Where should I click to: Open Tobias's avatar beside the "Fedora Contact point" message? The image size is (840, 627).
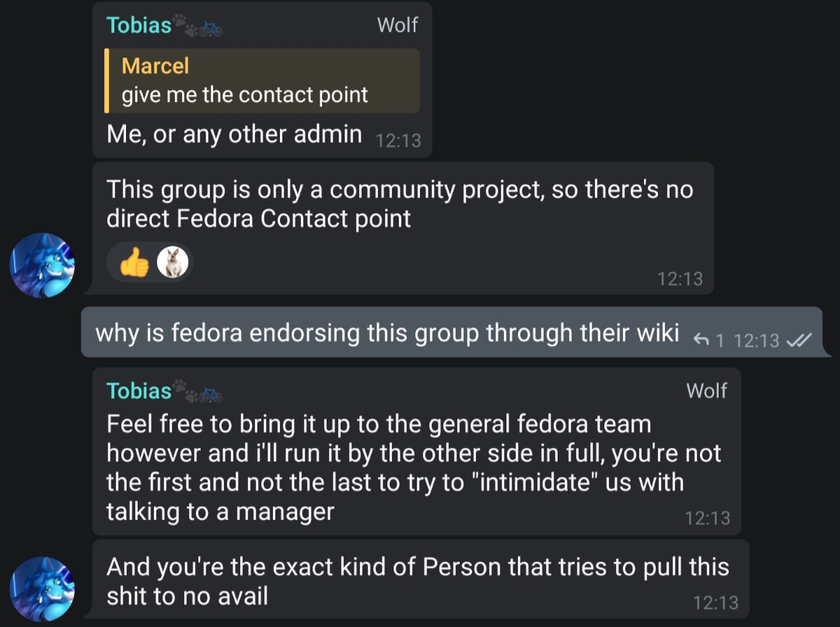point(42,265)
